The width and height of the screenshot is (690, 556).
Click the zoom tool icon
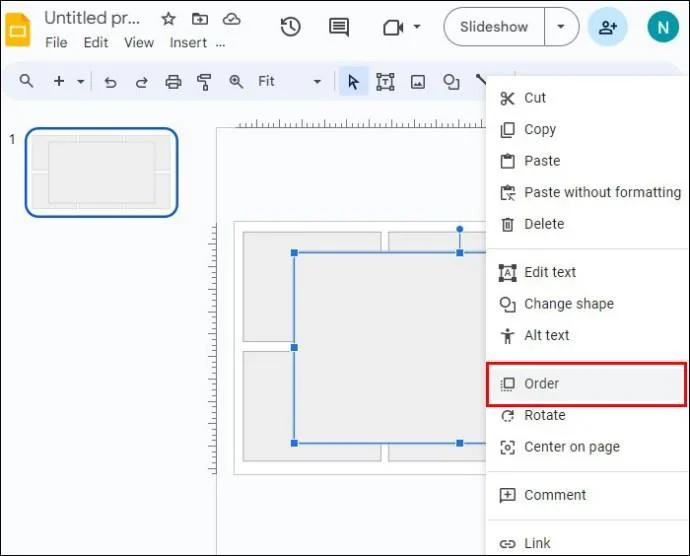point(236,81)
